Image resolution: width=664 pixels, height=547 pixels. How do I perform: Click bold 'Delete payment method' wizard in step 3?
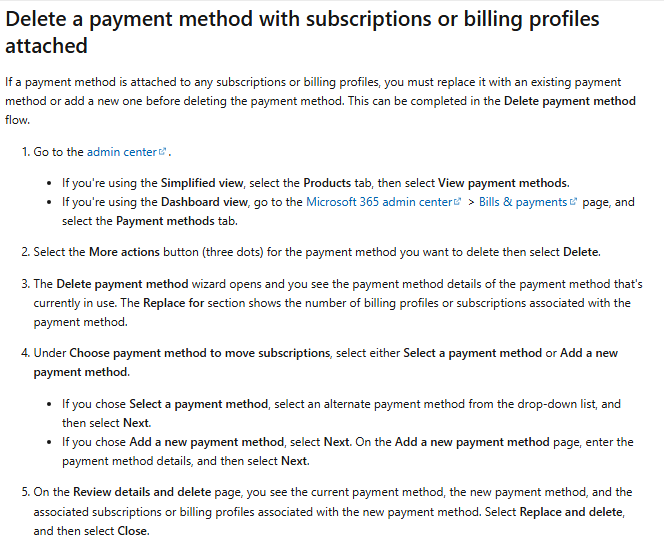point(122,284)
